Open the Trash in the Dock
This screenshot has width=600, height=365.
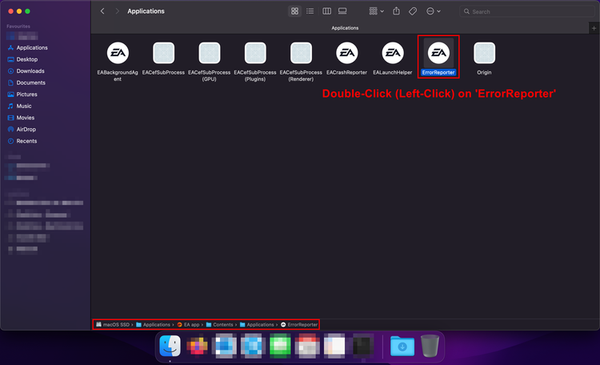(430, 345)
